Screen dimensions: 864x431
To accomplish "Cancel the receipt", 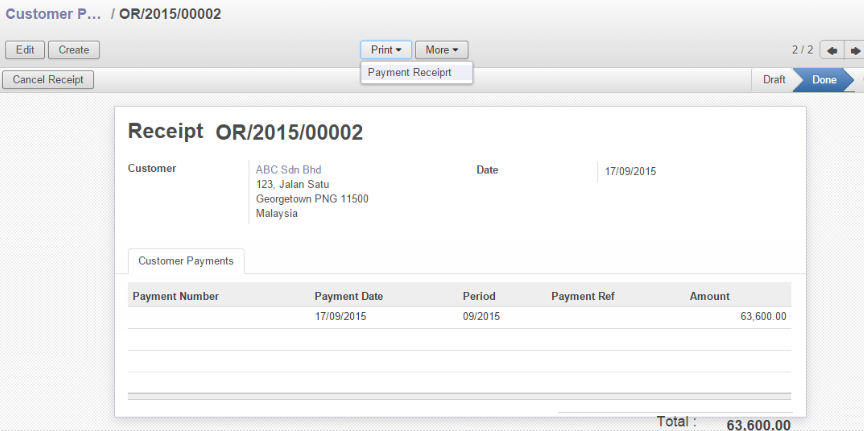I will (48, 79).
